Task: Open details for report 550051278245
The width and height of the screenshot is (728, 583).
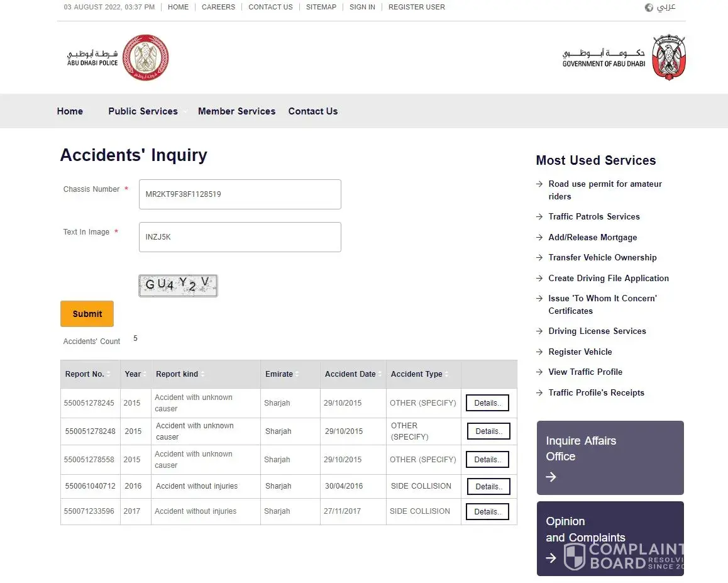Action: tap(487, 403)
